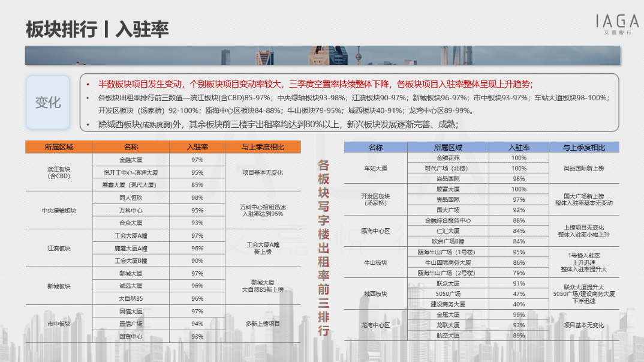Click cell 顺富大厦
The width and height of the screenshot is (644, 362).
point(448,189)
